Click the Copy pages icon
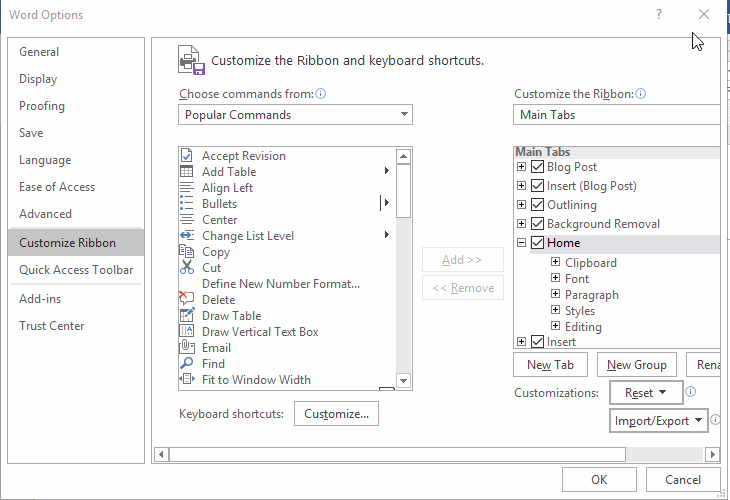730x500 pixels. (186, 251)
